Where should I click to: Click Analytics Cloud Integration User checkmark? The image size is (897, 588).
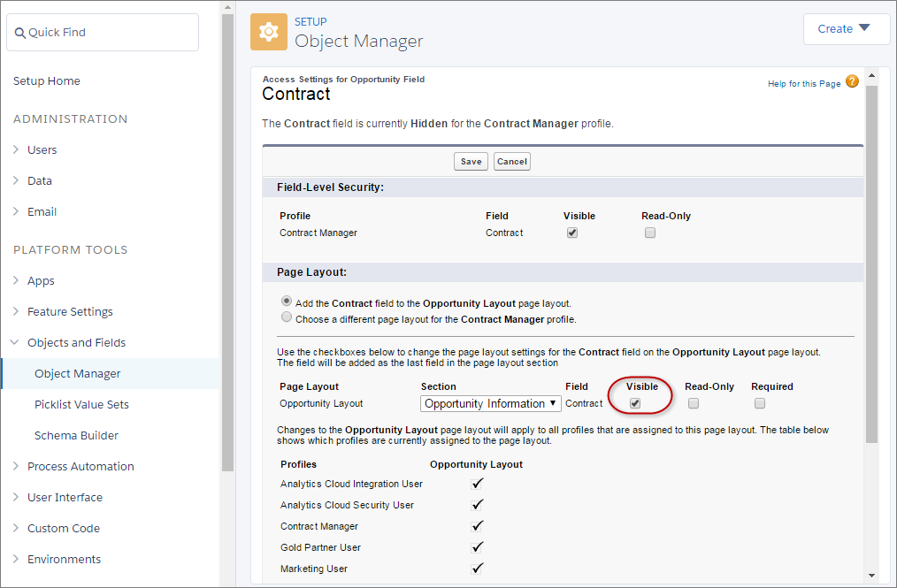pos(477,484)
